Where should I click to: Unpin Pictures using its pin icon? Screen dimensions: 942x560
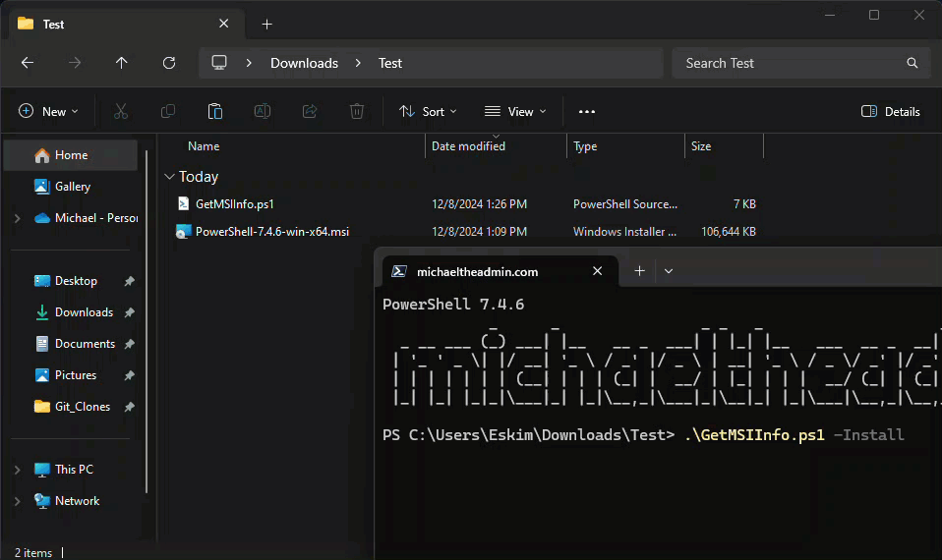[x=129, y=375]
